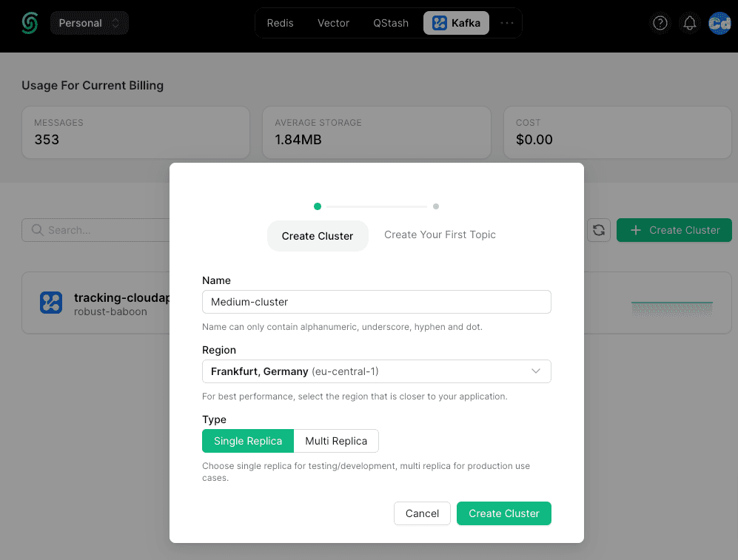Image resolution: width=738 pixels, height=560 pixels.
Task: Open the QStash tab
Action: [x=391, y=23]
